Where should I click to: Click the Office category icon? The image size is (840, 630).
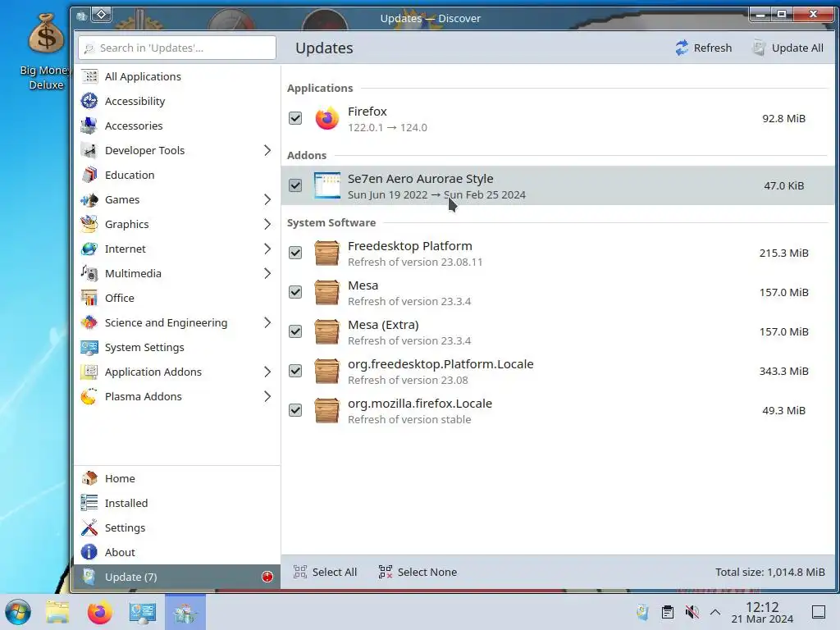[x=89, y=298]
